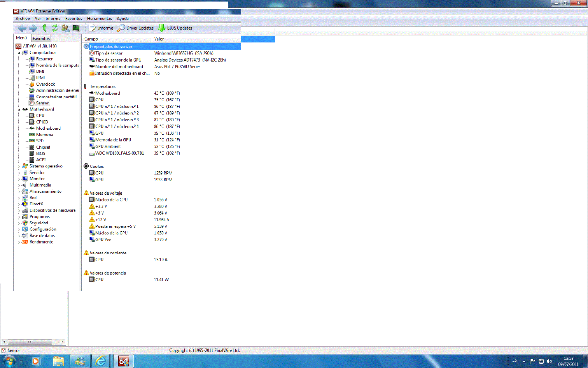
Task: Select CPUID in the tree
Action: coord(42,122)
